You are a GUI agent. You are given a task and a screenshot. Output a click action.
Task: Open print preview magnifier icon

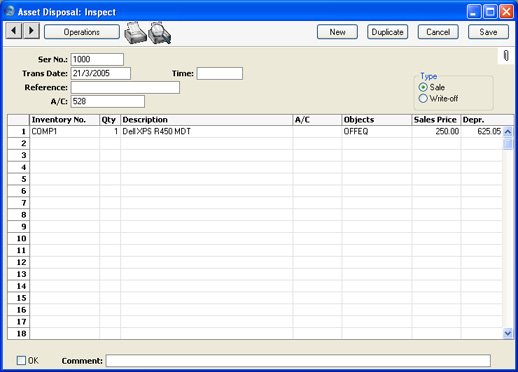[160, 33]
